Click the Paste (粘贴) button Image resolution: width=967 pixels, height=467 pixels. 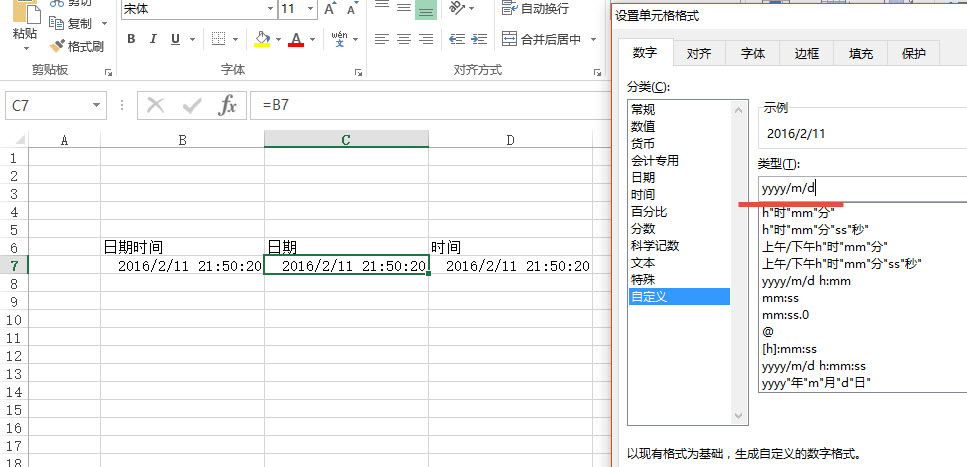coord(25,20)
